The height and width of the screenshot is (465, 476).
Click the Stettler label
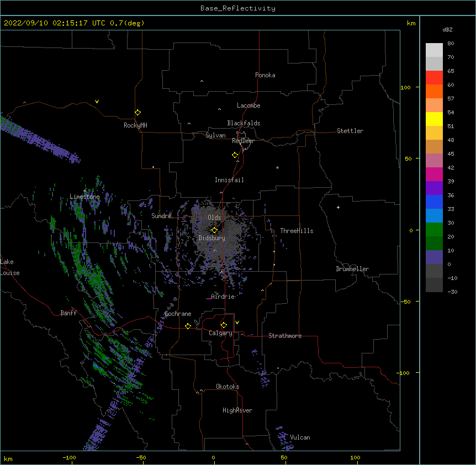350,131
